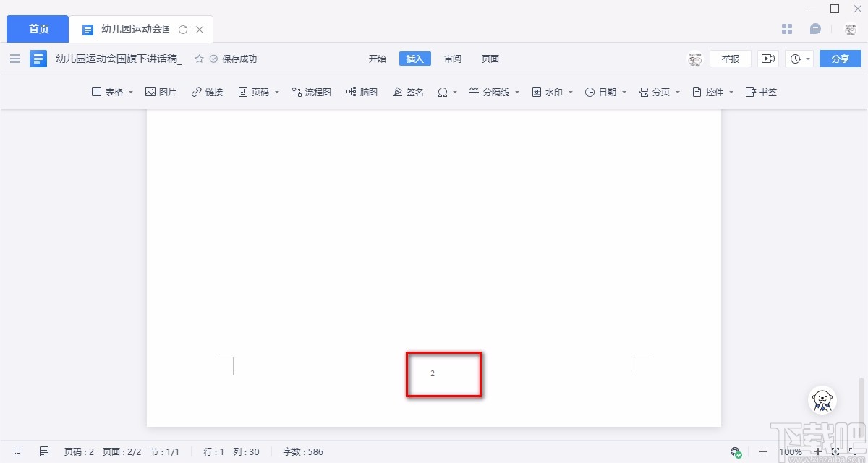Open the 流程图 flowchart tool
Viewport: 868px width, 463px height.
[x=311, y=92]
